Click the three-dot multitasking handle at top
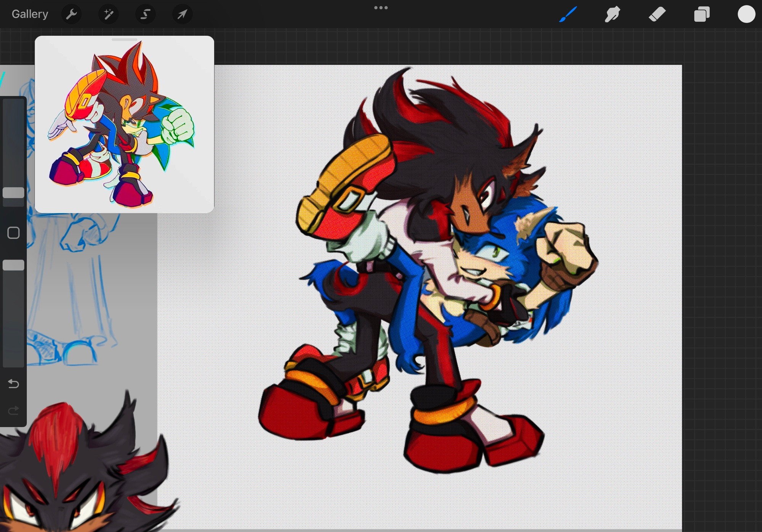Viewport: 762px width, 532px height. click(x=381, y=8)
